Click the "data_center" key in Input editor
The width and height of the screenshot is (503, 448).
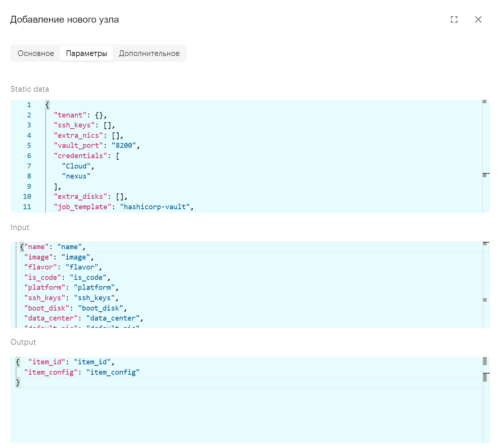tap(51, 318)
